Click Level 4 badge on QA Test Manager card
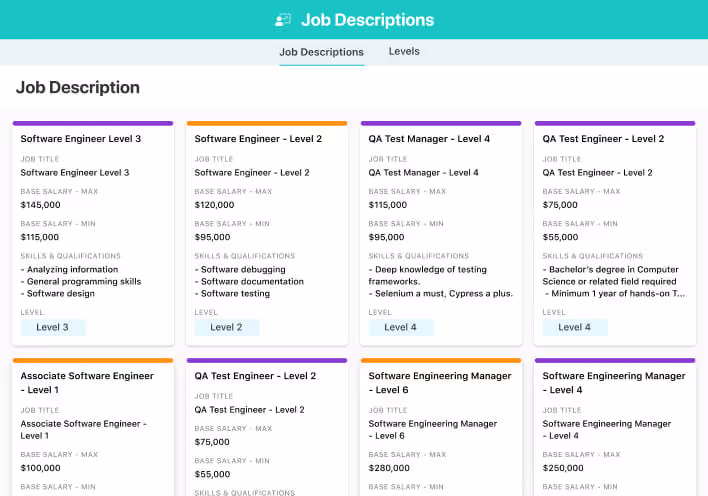This screenshot has height=496, width=708. [401, 327]
